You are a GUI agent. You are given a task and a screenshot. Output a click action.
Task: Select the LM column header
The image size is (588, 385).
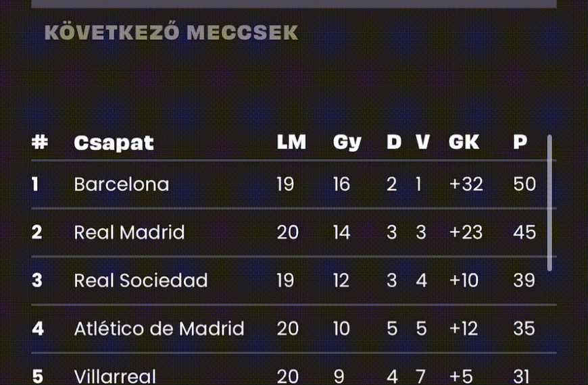(291, 142)
